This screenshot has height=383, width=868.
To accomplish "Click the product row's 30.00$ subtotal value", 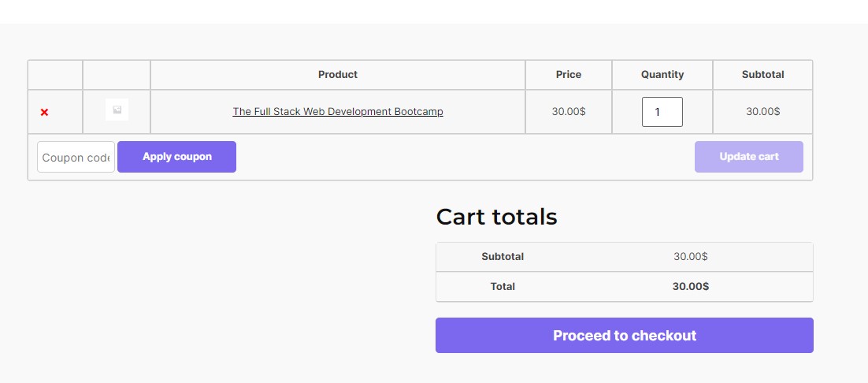I will [762, 112].
